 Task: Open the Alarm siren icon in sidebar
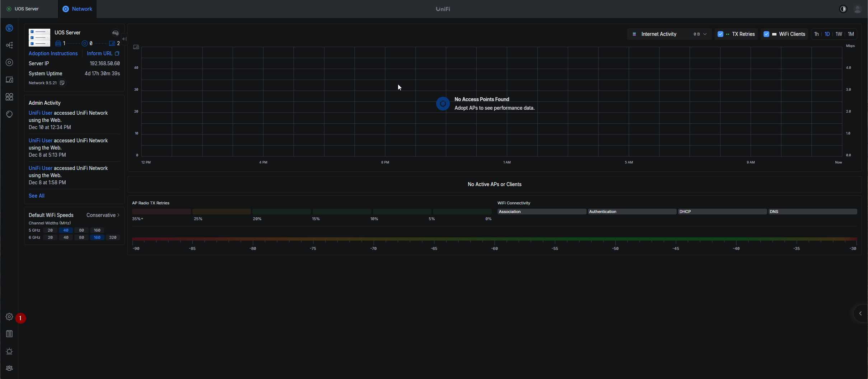coord(9,351)
